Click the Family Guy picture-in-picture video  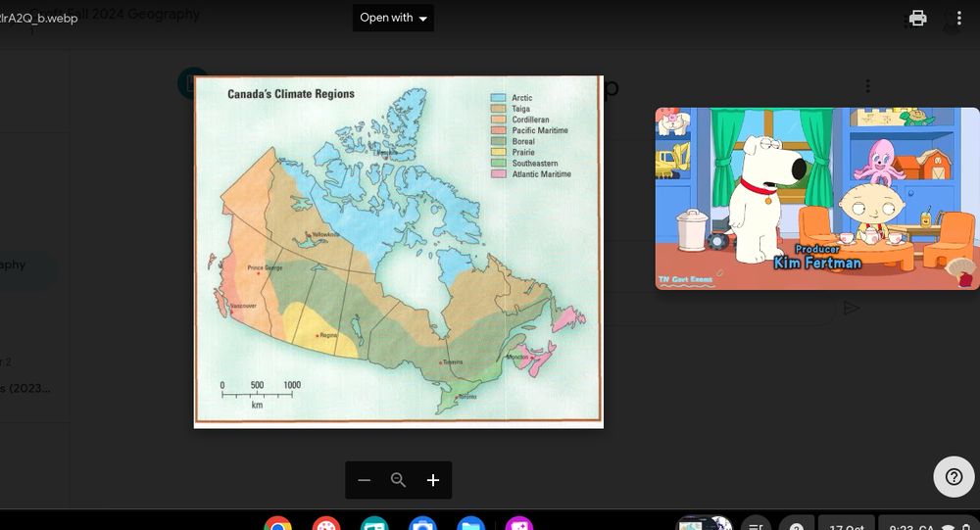coord(817,199)
